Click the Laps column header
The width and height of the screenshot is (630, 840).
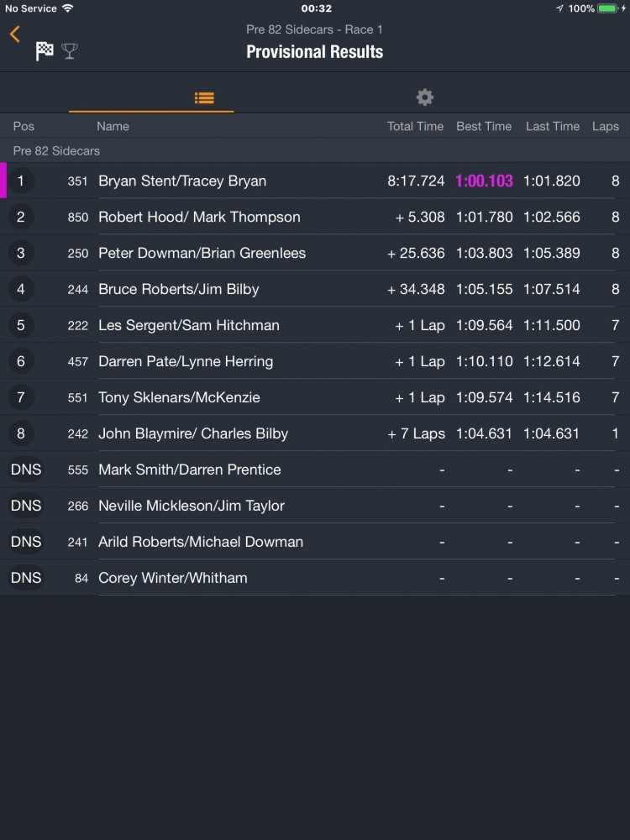coord(605,126)
